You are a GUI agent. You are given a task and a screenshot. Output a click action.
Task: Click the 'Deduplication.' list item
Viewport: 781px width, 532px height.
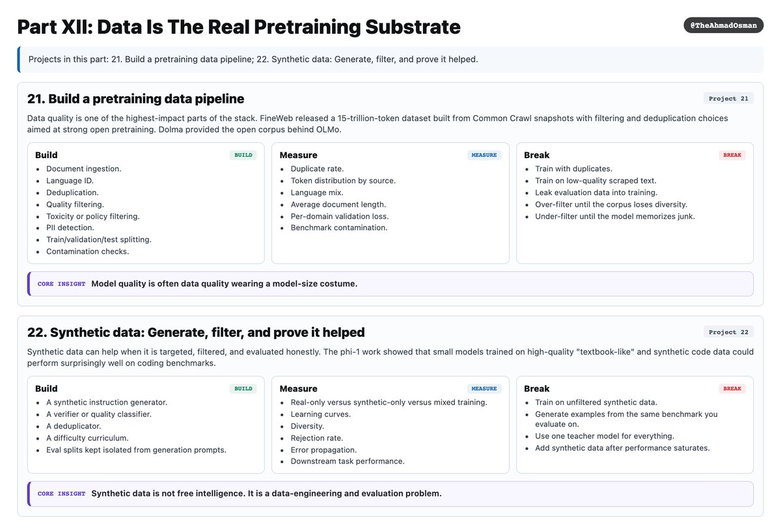(72, 193)
